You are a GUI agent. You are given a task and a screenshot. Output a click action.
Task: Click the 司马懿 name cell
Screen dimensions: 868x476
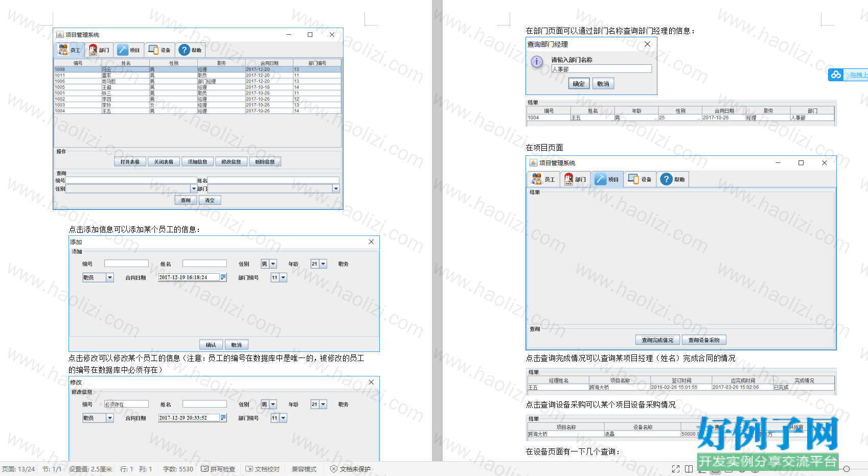125,81
